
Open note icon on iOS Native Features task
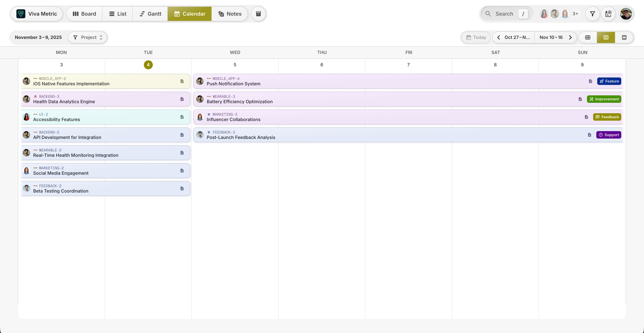point(182,81)
